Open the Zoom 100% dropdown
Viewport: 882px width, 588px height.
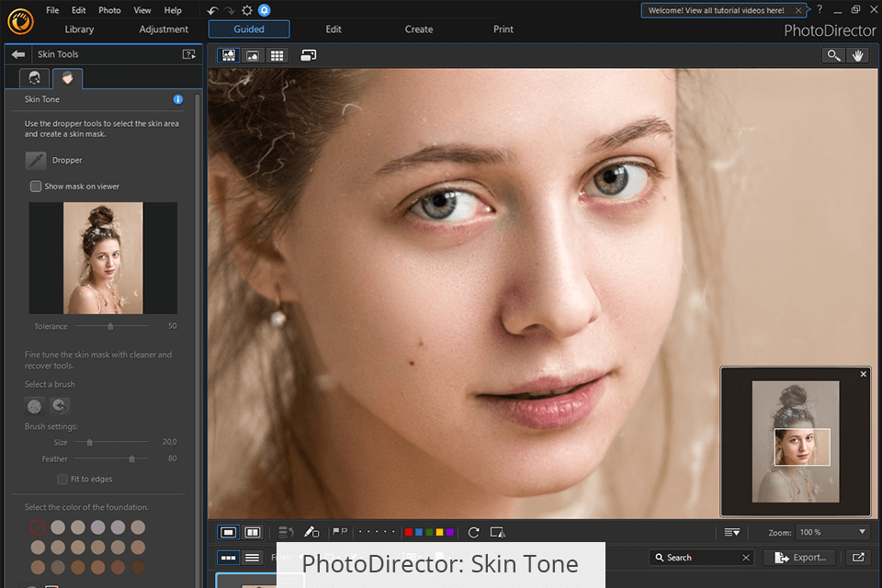831,532
